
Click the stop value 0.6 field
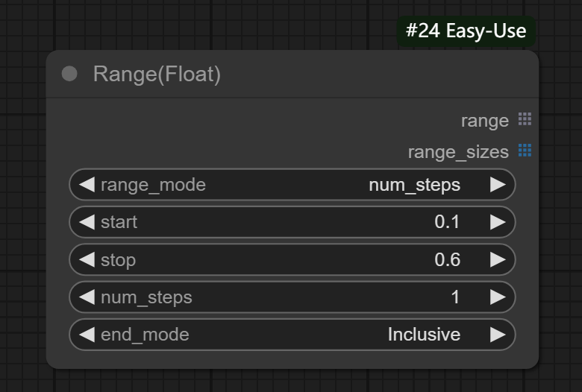click(x=447, y=259)
